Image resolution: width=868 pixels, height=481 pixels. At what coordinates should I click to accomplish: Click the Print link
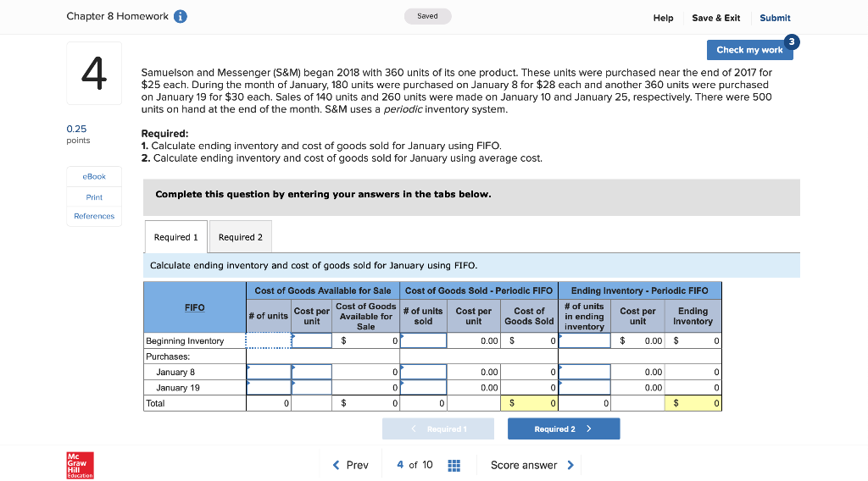(94, 196)
